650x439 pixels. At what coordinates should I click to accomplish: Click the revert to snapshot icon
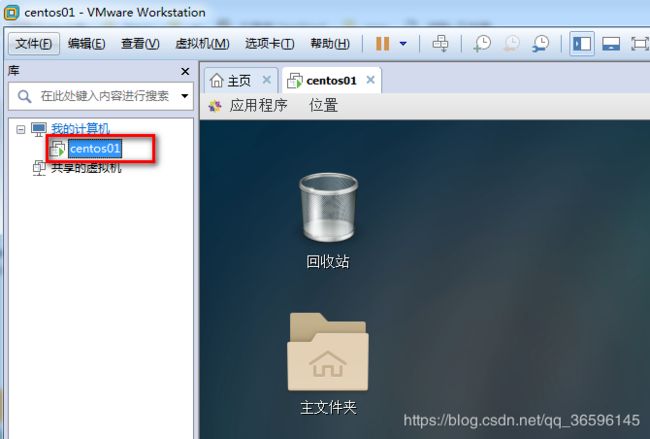pos(512,44)
